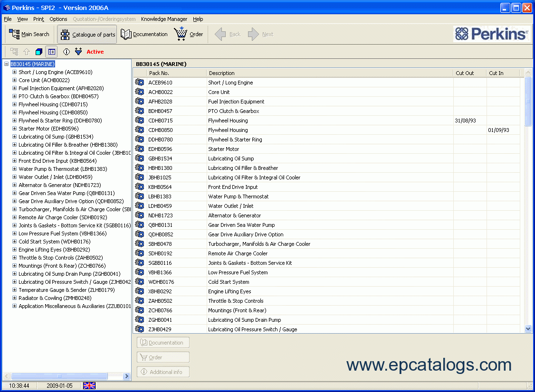Sort by the Pack No. column header
The height and width of the screenshot is (392, 535).
click(176, 73)
